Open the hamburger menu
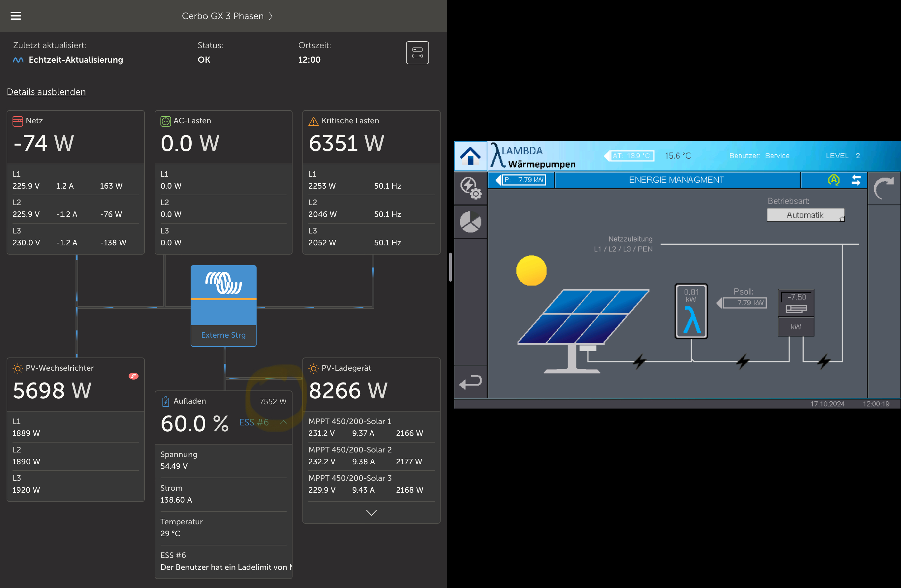Viewport: 901px width, 588px height. click(16, 16)
